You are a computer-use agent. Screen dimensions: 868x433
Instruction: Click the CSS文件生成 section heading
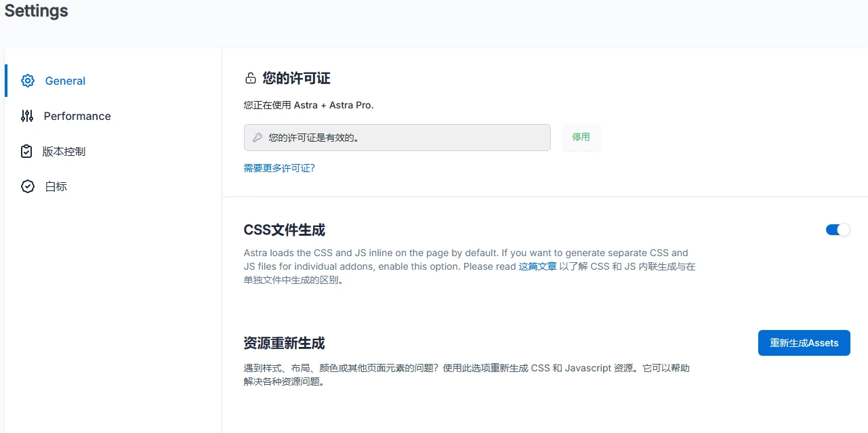[x=284, y=230]
